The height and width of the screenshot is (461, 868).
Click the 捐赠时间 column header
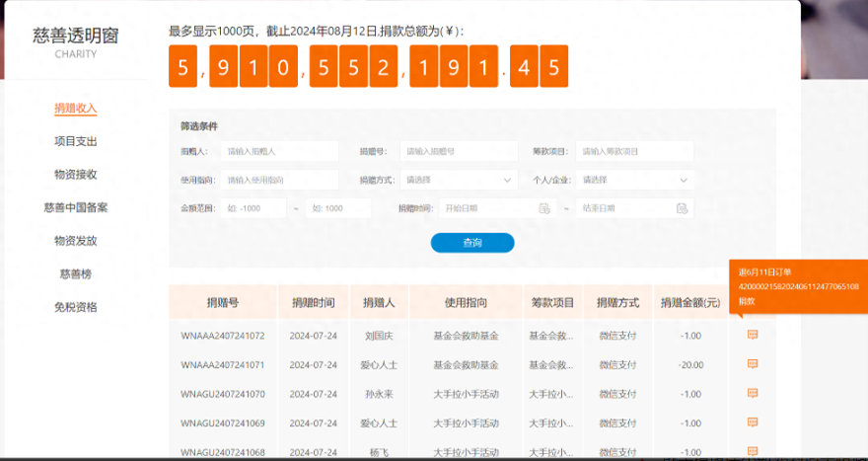click(314, 302)
